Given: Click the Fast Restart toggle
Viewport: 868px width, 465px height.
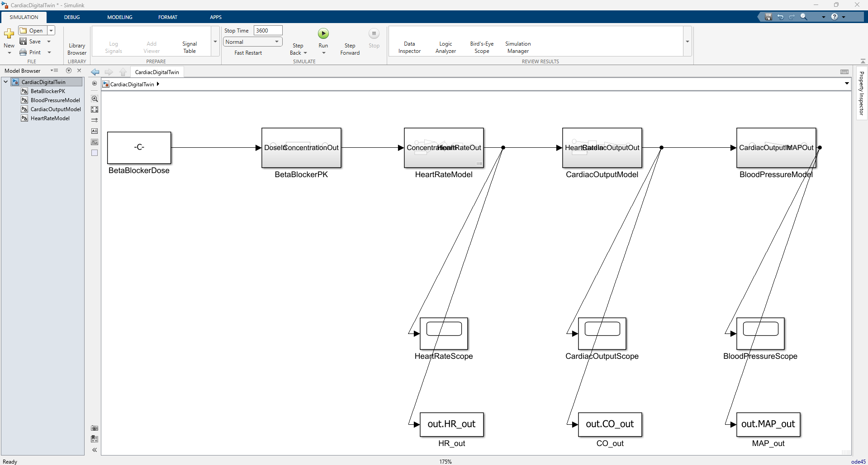Looking at the screenshot, I should [248, 53].
